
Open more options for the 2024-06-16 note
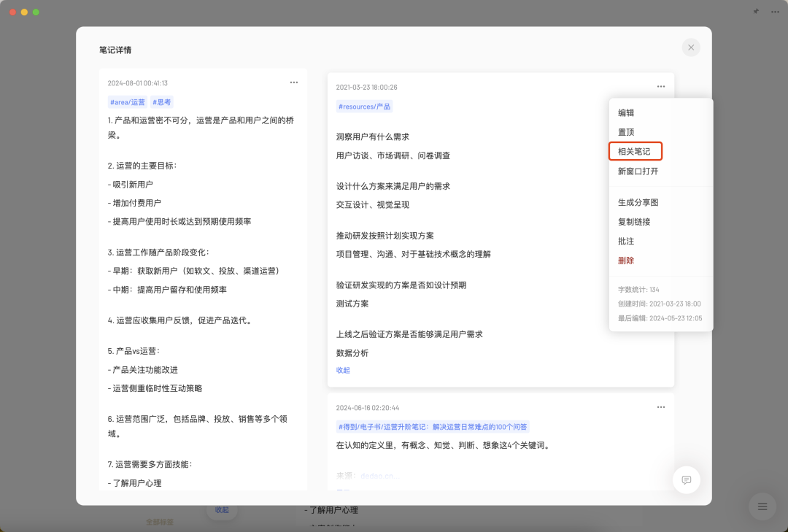[x=661, y=407]
